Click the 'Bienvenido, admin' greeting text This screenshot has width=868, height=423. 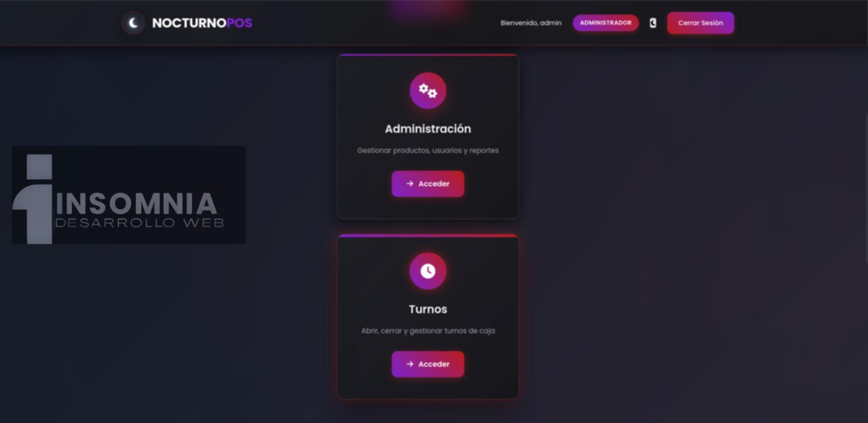tap(531, 23)
